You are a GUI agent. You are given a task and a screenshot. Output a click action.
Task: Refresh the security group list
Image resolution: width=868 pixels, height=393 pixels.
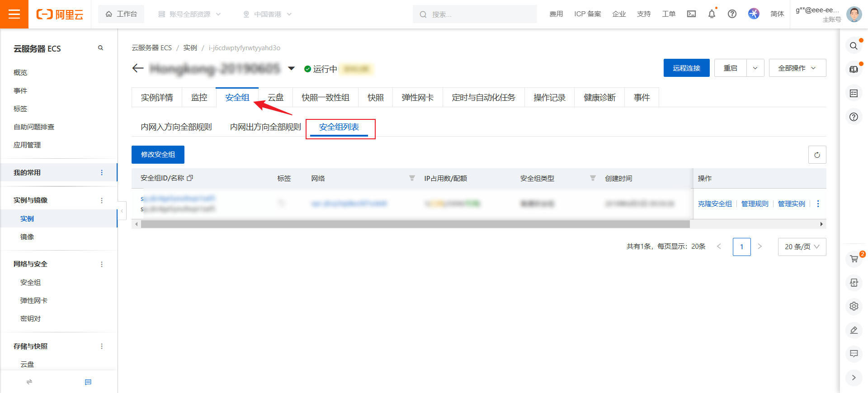[817, 155]
